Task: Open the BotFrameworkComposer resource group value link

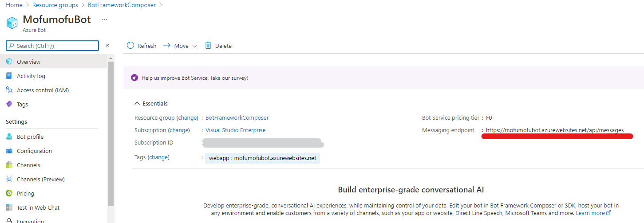Action: pyautogui.click(x=237, y=117)
